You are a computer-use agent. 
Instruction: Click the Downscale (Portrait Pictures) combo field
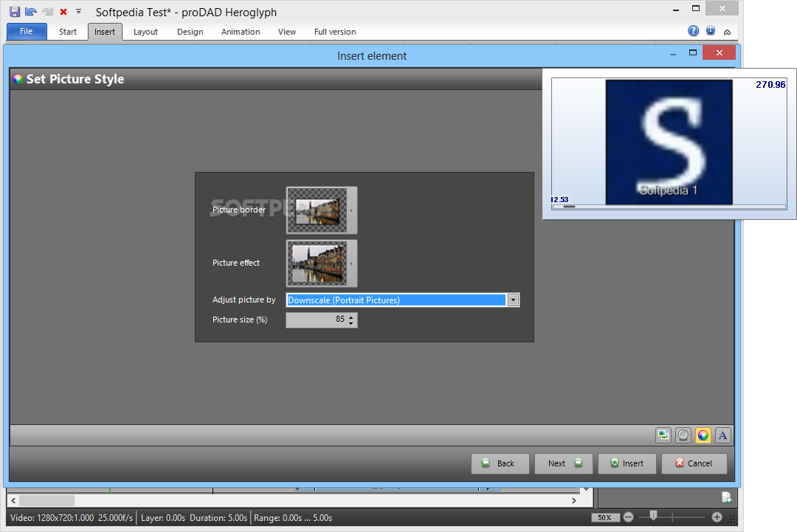(396, 300)
